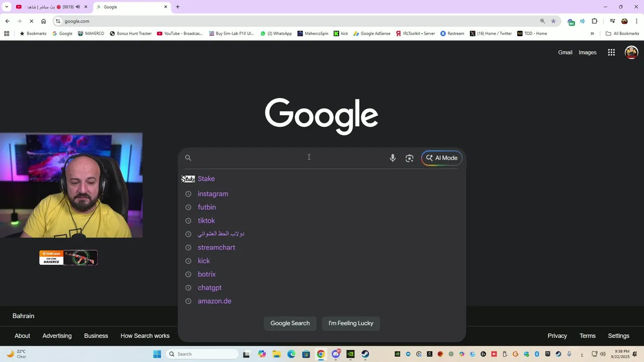Open the Images link

[x=588, y=52]
